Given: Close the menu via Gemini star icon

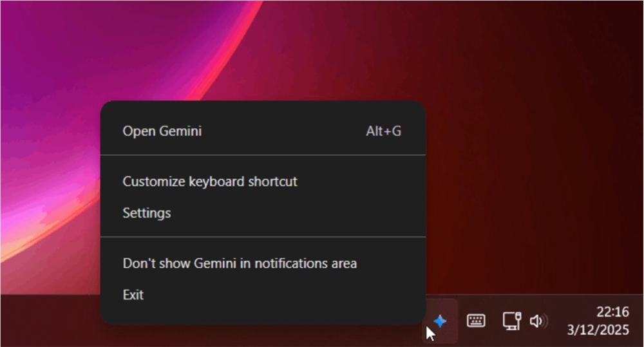Looking at the screenshot, I should 440,321.
